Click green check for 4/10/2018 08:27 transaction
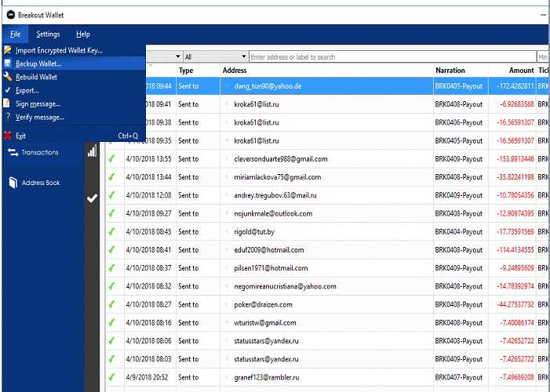 pyautogui.click(x=111, y=305)
